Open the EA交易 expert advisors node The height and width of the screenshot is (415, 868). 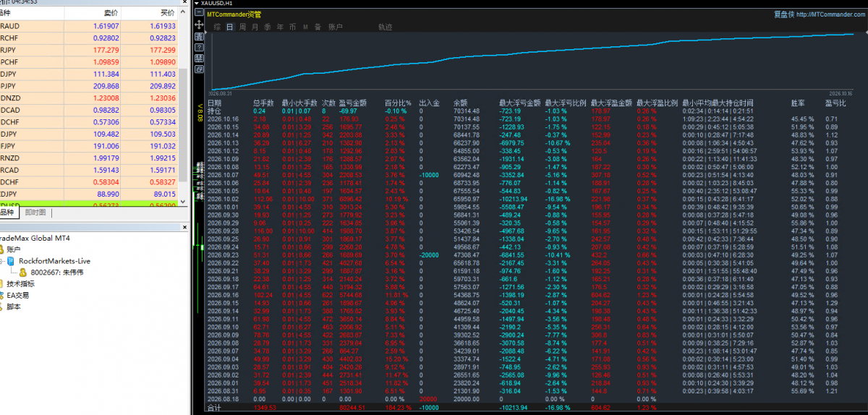click(18, 296)
